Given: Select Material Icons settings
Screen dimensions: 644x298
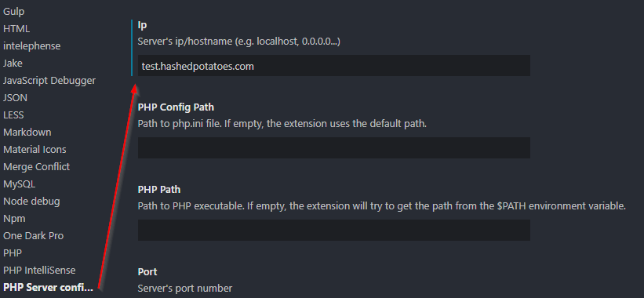Looking at the screenshot, I should click(35, 150).
